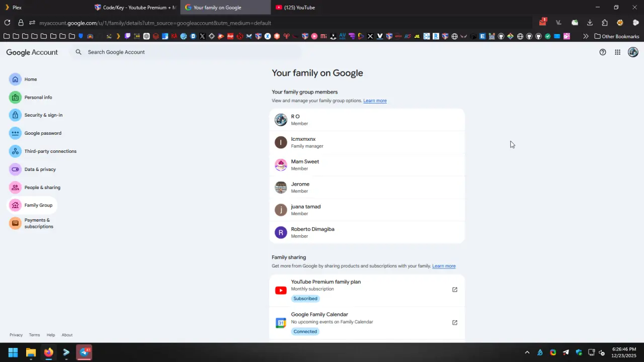This screenshot has height=362, width=644.
Task: Click the Twitch bookmark icon
Action: 128,36
